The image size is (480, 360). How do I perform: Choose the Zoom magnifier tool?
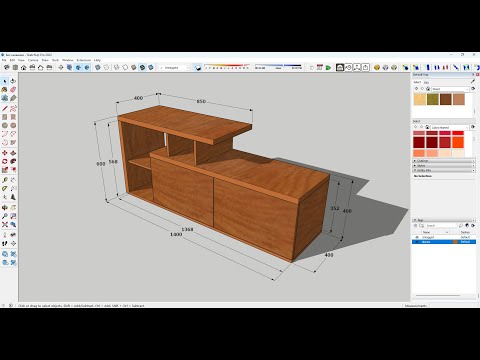click(x=5, y=216)
